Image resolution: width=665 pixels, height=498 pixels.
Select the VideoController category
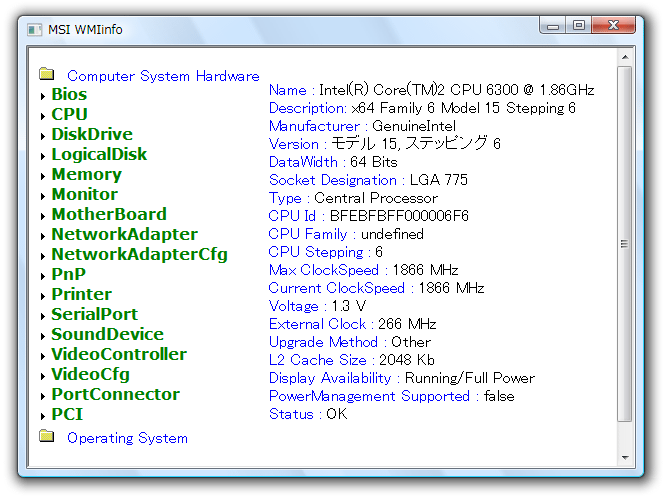[119, 355]
